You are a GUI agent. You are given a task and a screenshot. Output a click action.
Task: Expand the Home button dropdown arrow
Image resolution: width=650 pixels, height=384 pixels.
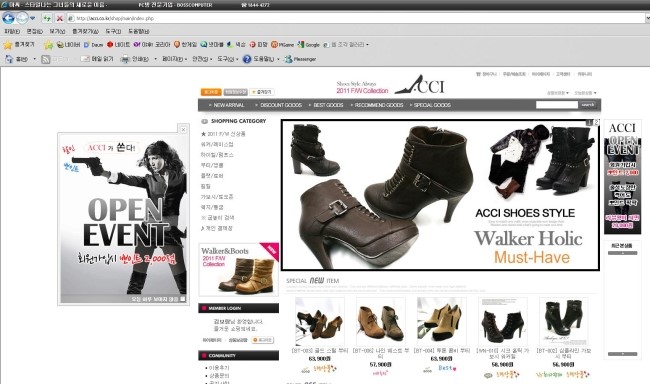click(x=34, y=59)
